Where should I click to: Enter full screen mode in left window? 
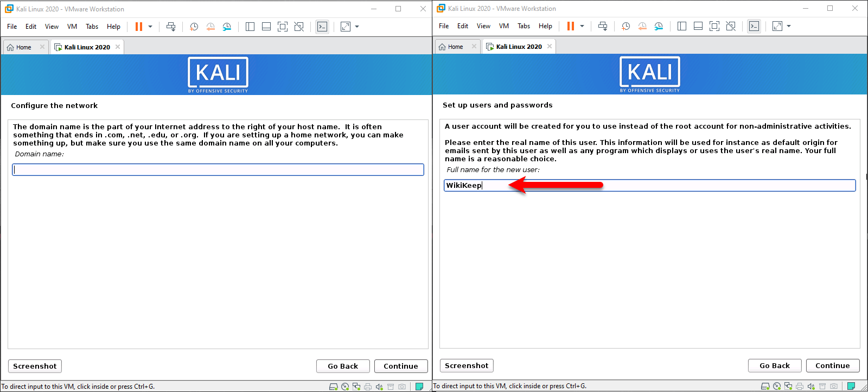(283, 27)
